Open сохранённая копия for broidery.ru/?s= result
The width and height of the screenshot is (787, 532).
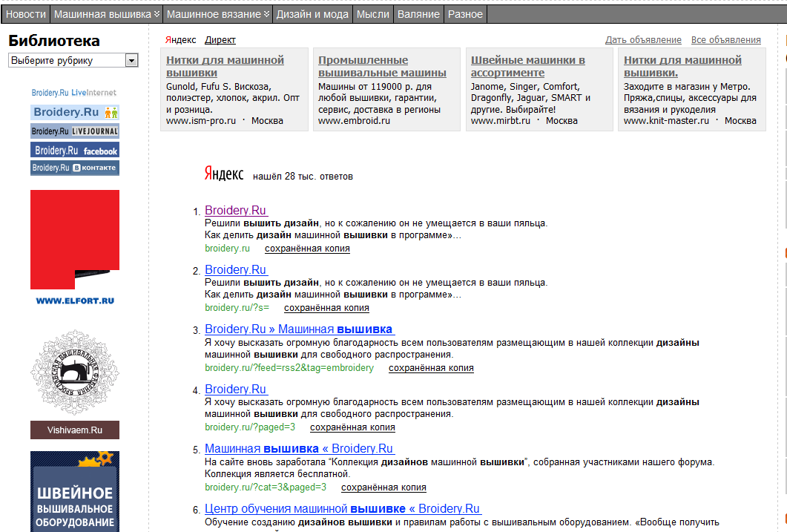coord(326,308)
